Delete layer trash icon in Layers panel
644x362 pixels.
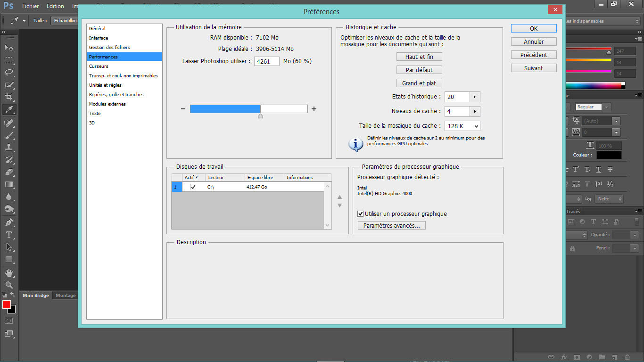pos(627,357)
